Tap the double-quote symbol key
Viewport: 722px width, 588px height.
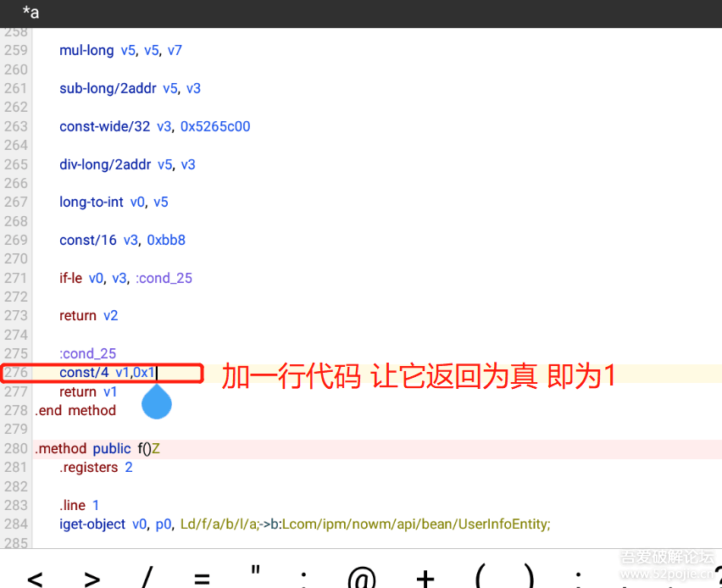(254, 574)
